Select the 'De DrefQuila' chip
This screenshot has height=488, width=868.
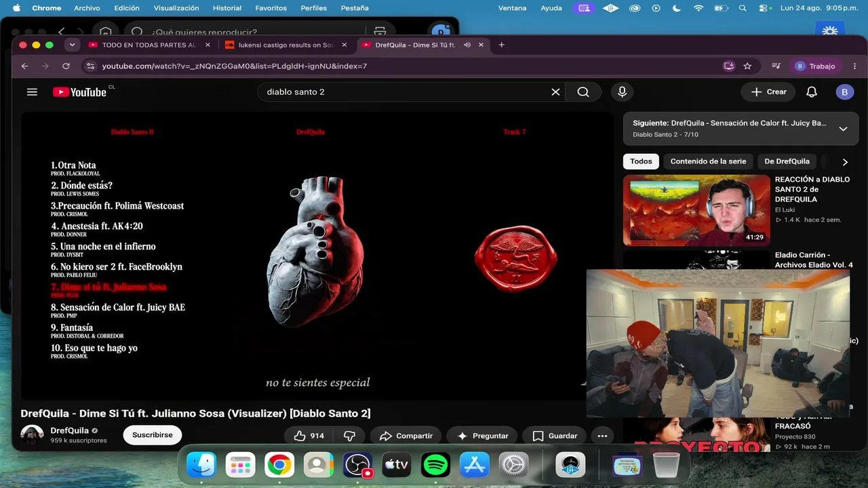click(x=787, y=161)
